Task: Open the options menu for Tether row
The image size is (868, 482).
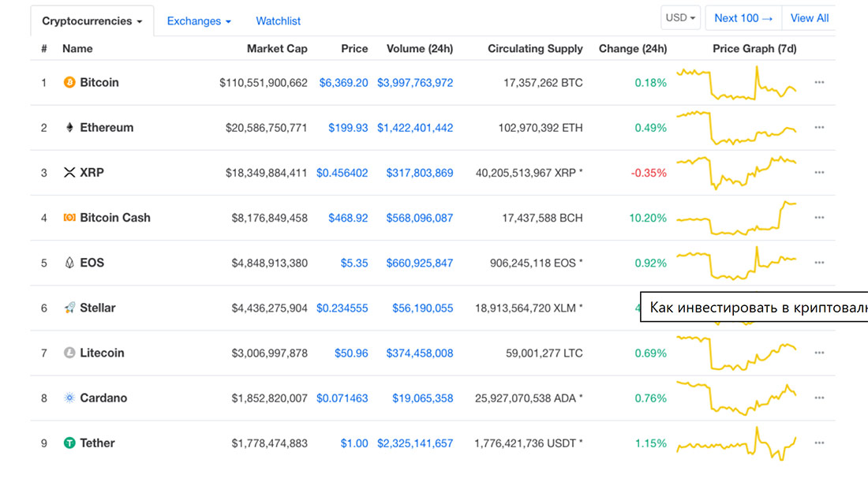Action: point(819,443)
